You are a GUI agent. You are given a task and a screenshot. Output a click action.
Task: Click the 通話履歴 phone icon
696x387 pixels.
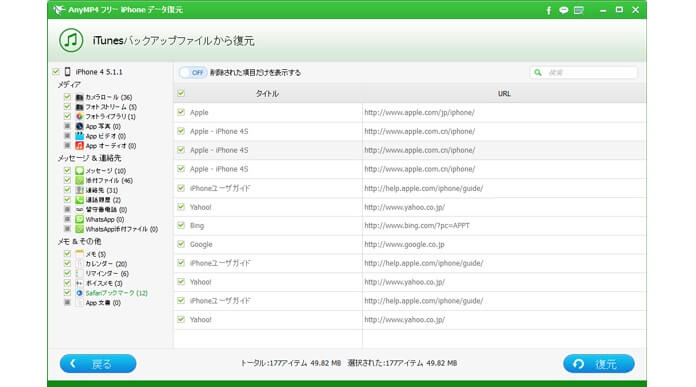click(79, 200)
